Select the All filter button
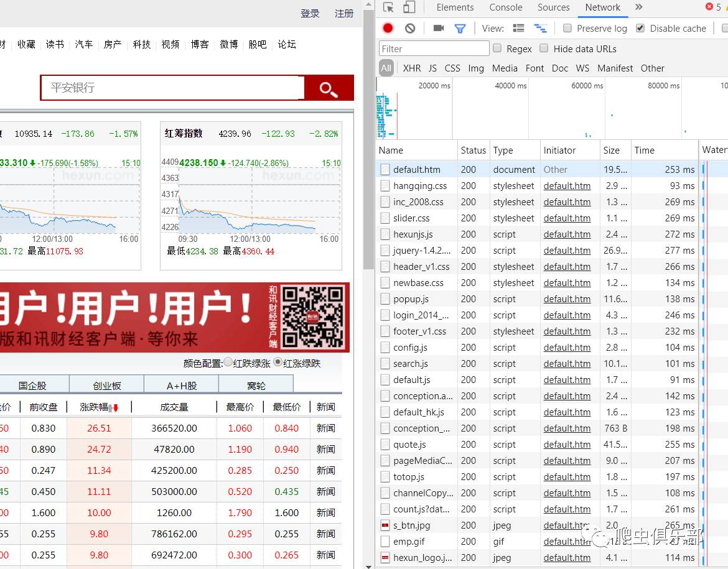The width and height of the screenshot is (728, 569). coord(386,68)
